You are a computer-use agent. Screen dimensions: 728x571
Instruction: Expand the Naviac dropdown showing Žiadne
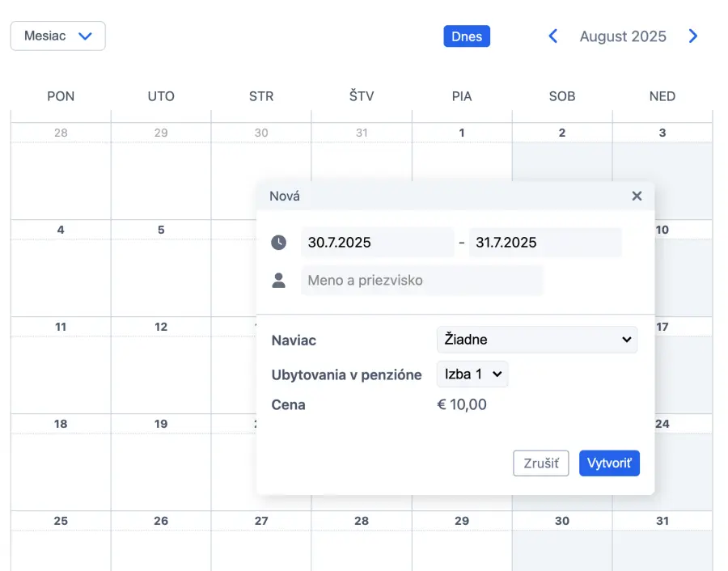pos(536,340)
